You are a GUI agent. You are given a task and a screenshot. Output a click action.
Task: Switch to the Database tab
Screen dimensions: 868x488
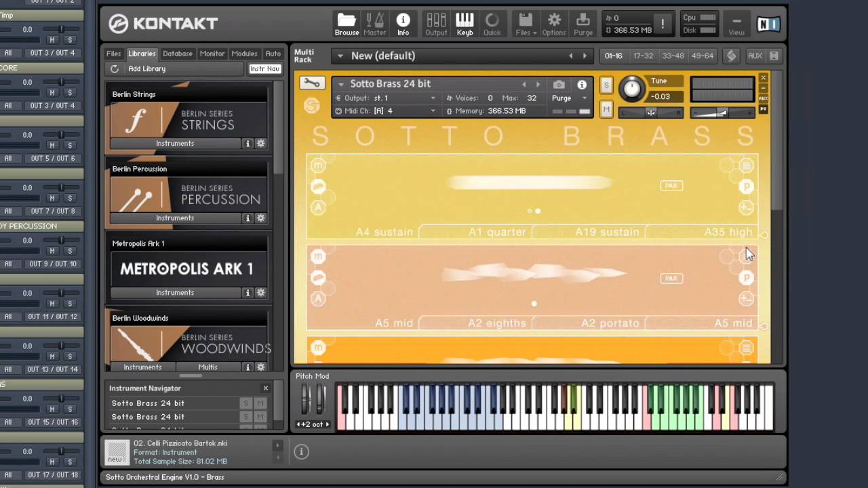[x=177, y=54]
